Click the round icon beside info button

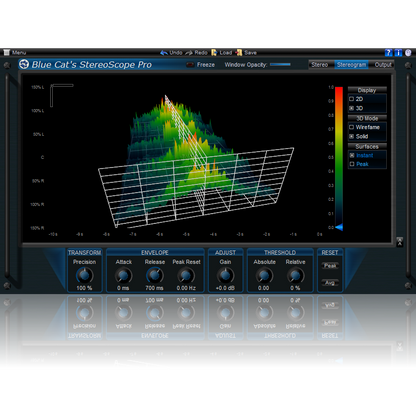pos(408,53)
